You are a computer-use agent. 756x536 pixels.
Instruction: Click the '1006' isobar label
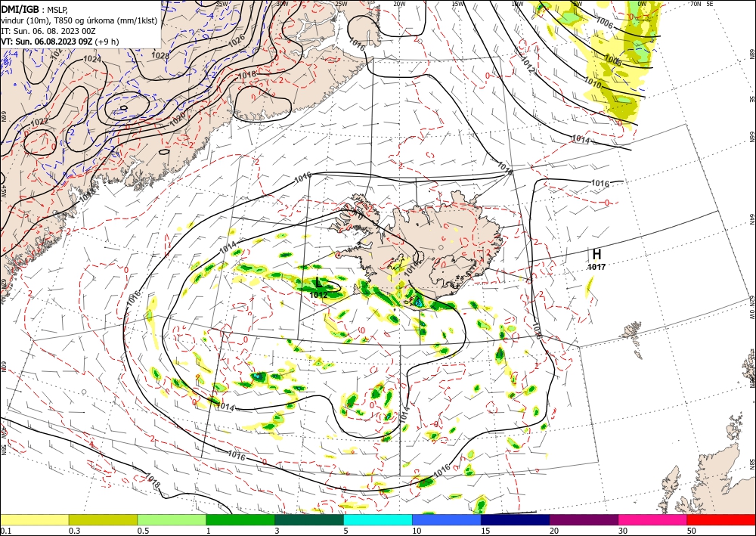[x=605, y=22]
